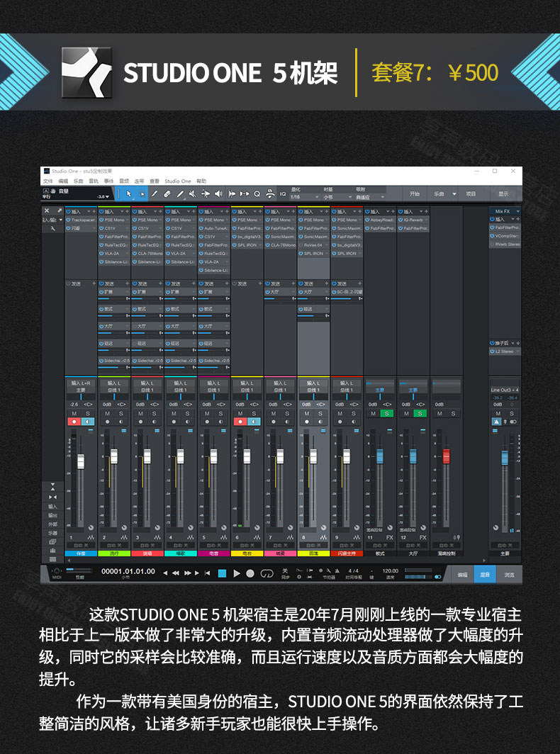This screenshot has width=560, height=754.
Task: Click the transport Record button
Action: pos(250,573)
